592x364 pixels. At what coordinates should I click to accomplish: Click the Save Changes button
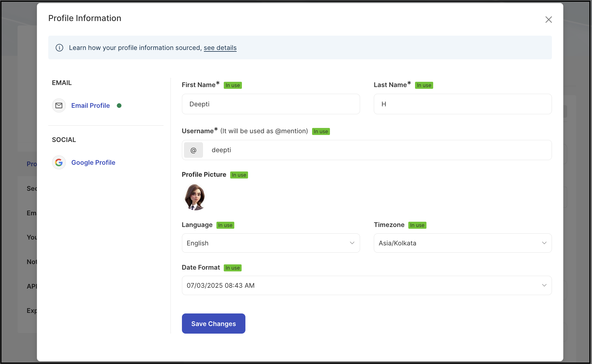coord(214,324)
